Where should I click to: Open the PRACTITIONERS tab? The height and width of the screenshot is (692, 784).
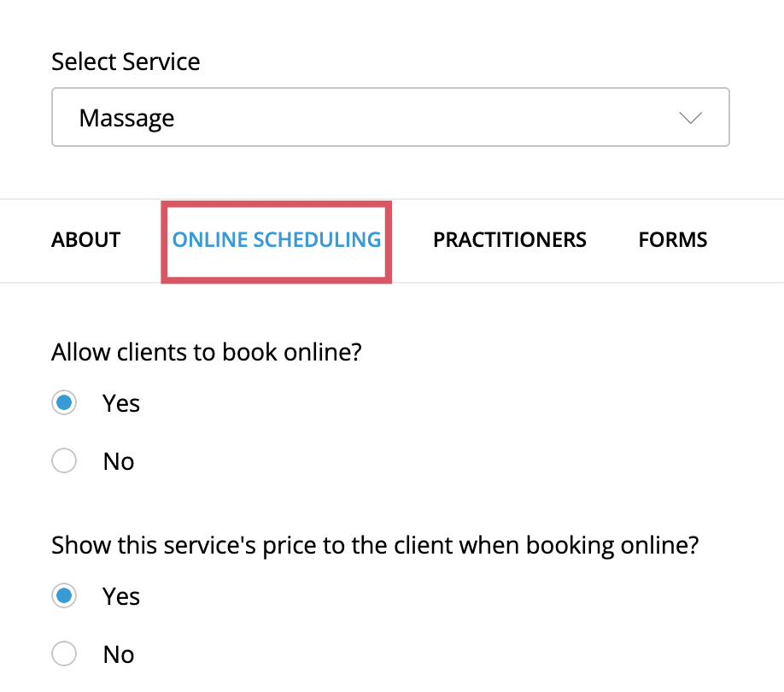coord(510,240)
